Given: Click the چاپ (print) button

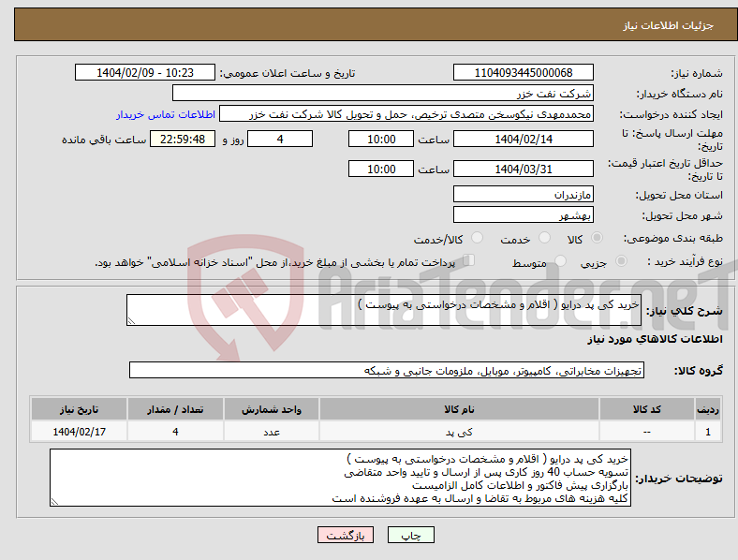Looking at the screenshot, I should coord(410,535).
